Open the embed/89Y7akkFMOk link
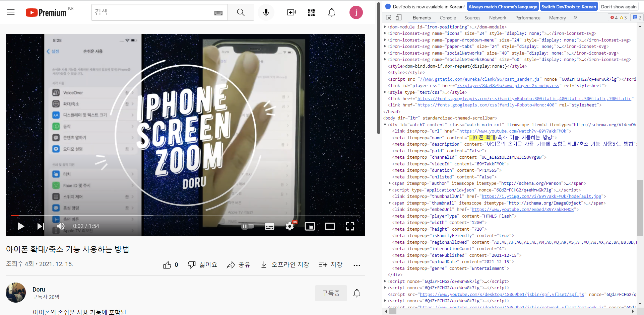Image resolution: width=644 pixels, height=315 pixels. (523, 210)
